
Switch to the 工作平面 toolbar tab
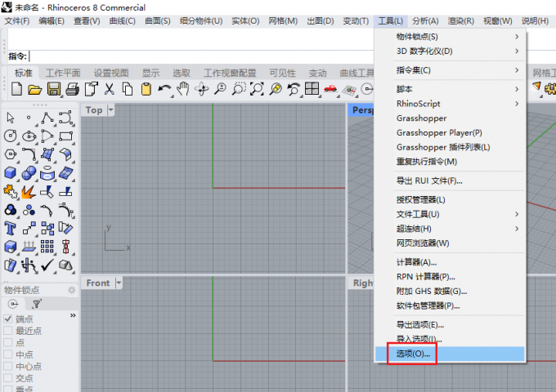tap(63, 73)
